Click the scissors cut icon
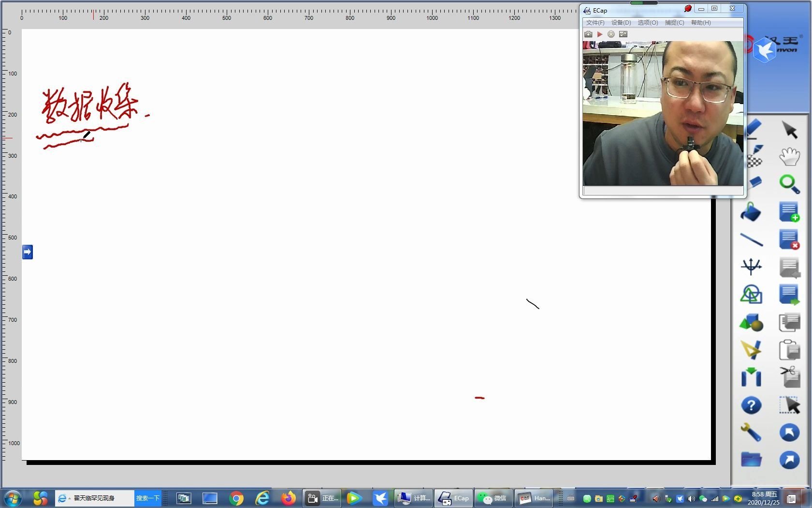812x508 pixels. (x=789, y=377)
